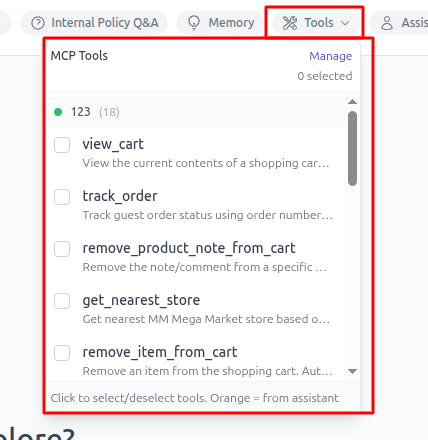The width and height of the screenshot is (428, 440).
Task: Click the Tools wrench icon
Action: pos(290,23)
